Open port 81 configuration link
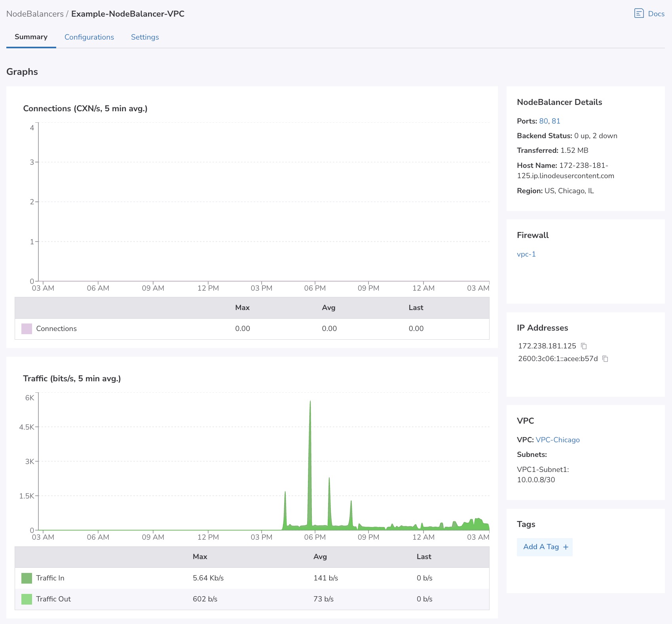The image size is (672, 624). coord(556,121)
